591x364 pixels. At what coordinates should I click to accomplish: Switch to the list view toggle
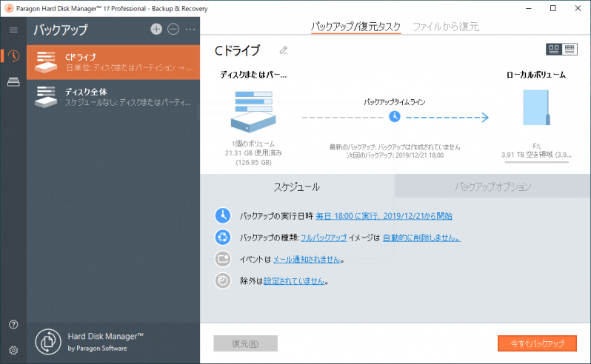pyautogui.click(x=570, y=49)
